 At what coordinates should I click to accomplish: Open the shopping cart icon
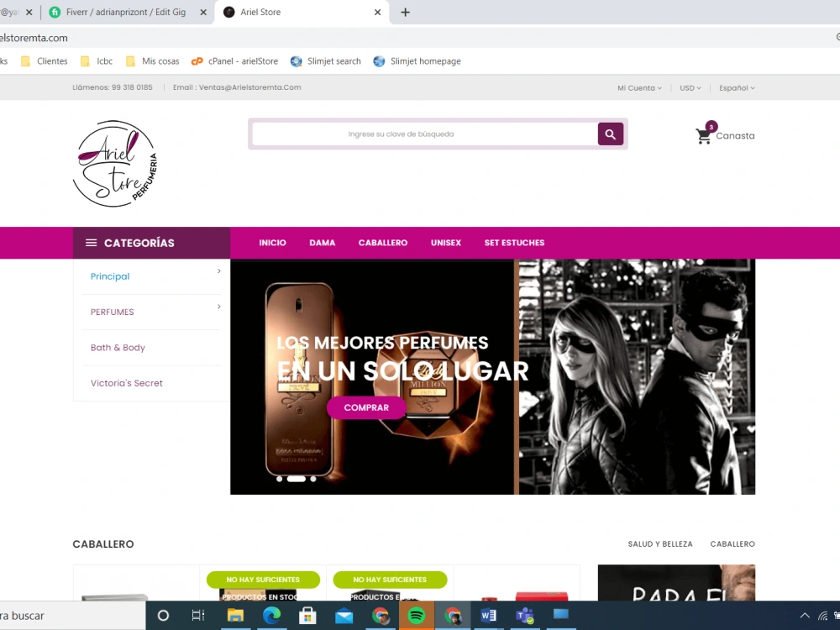703,137
